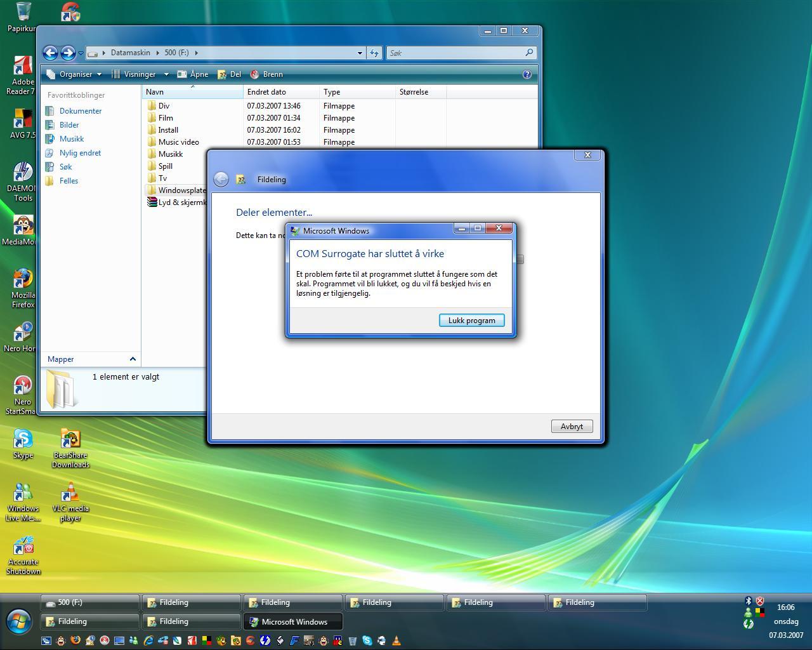Select the BearShare Downloads desktop icon
Image resolution: width=812 pixels, height=650 pixels.
coord(70,449)
